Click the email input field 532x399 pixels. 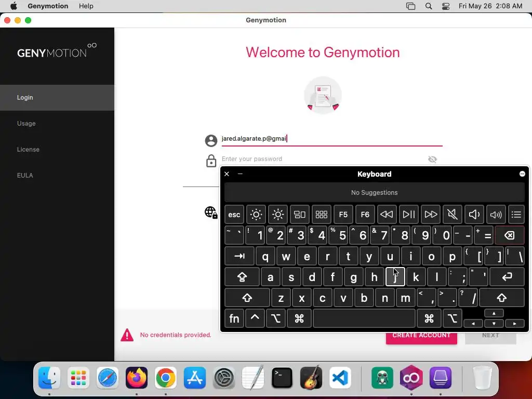tap(332, 139)
